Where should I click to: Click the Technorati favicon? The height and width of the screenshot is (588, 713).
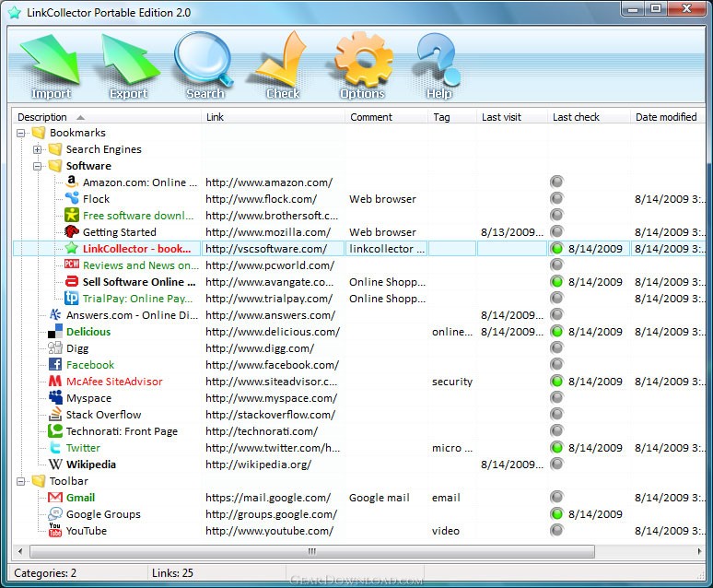(x=55, y=430)
